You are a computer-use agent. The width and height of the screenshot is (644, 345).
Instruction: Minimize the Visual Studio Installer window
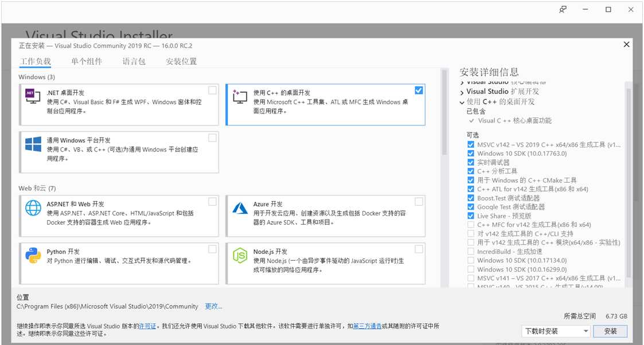point(586,9)
